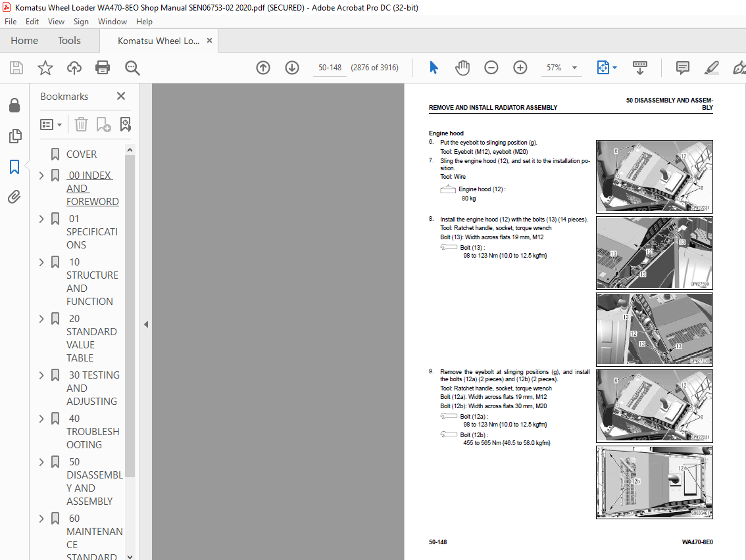Click the Save file icon

pyautogui.click(x=16, y=68)
